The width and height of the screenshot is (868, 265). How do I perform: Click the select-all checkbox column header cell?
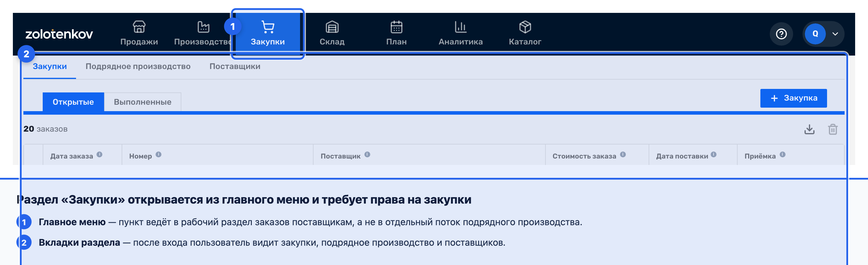tap(33, 155)
